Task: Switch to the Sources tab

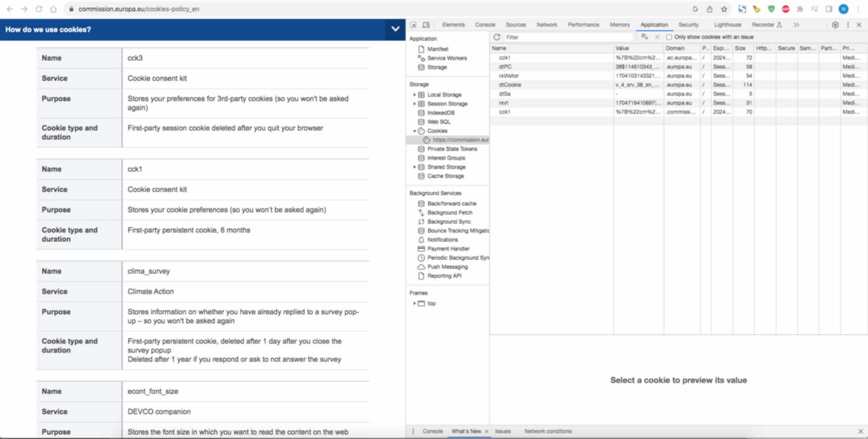Action: pyautogui.click(x=516, y=25)
